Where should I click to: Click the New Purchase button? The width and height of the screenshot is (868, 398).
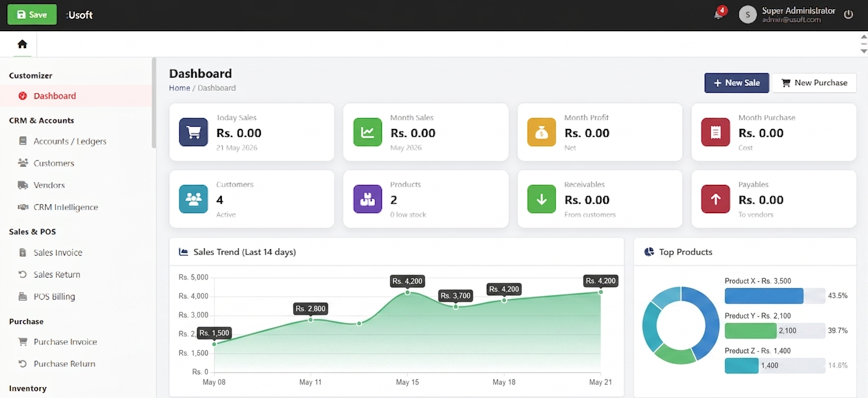coord(814,83)
